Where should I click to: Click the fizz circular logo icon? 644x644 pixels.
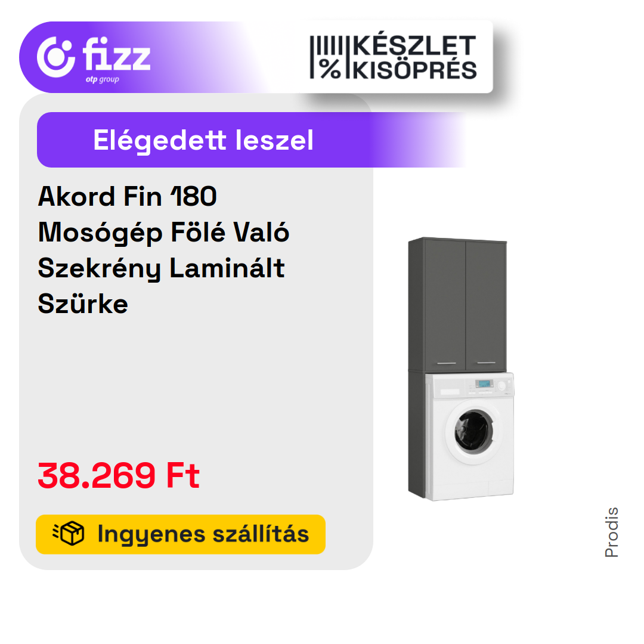56,57
